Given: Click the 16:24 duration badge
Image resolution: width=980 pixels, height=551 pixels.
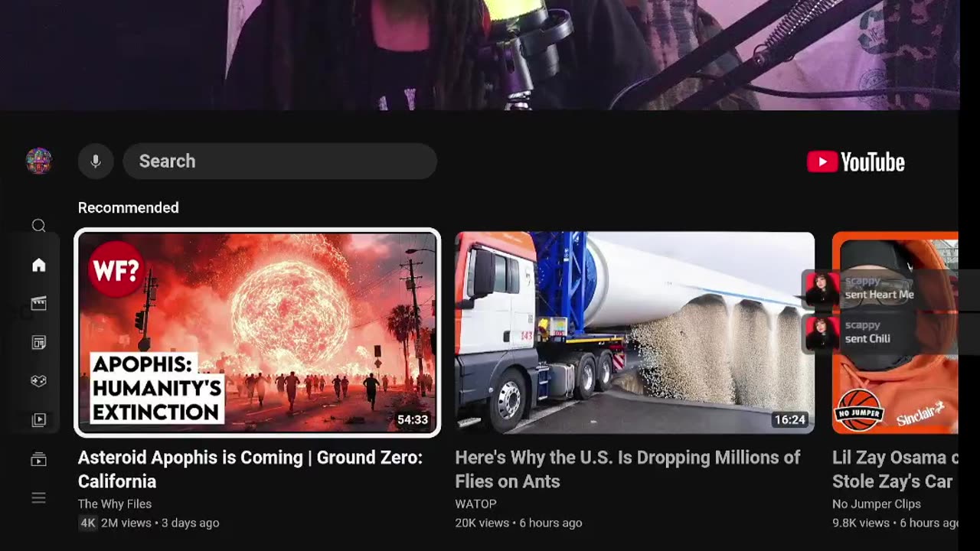Looking at the screenshot, I should coord(790,419).
